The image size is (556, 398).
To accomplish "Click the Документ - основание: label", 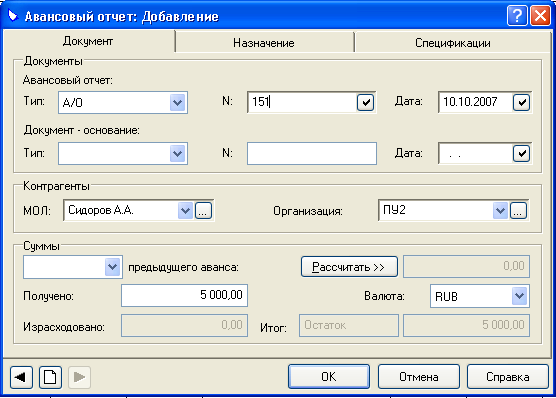I will pos(82,130).
